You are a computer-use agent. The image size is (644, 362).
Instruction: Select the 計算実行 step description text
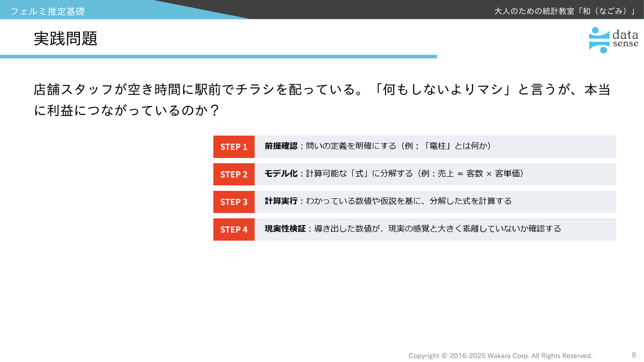click(388, 201)
